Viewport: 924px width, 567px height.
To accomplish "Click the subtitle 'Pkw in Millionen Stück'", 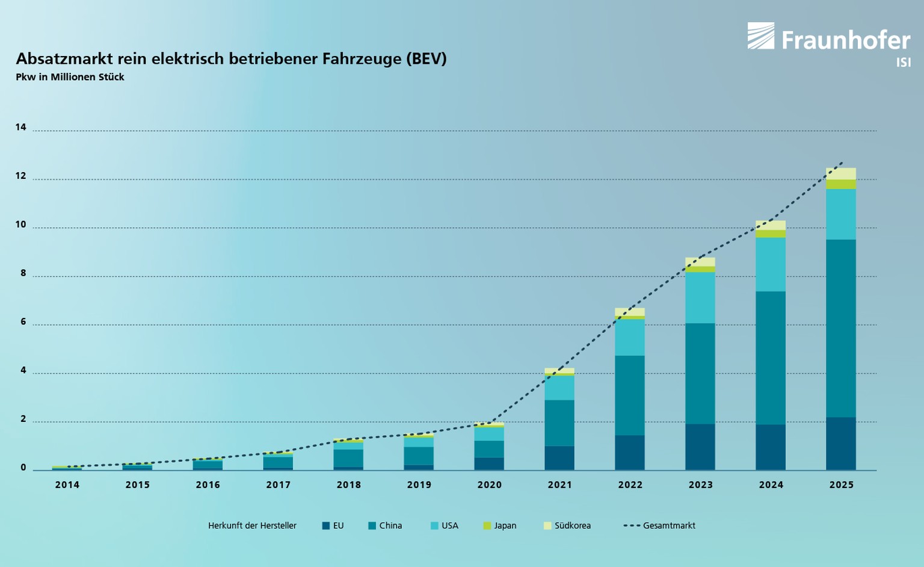I will 70,77.
